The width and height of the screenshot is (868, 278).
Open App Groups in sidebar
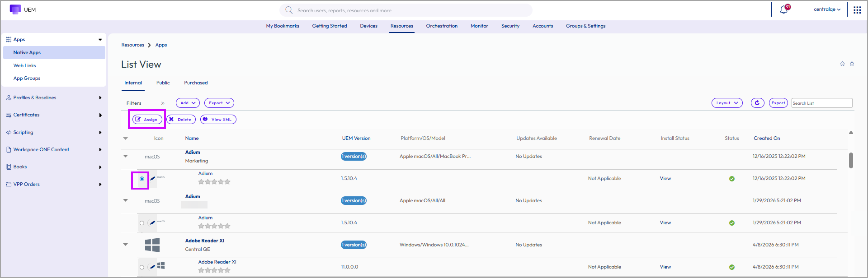27,79
